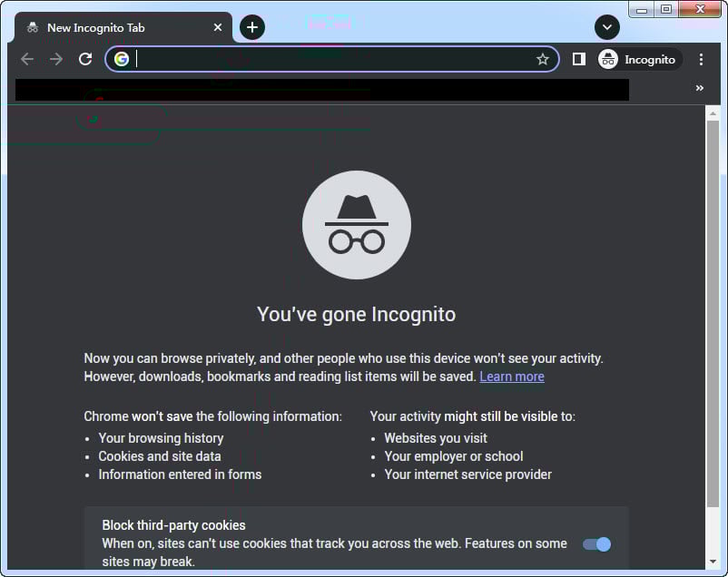Viewport: 728px width, 577px height.
Task: Click the scrollbar down arrow
Action: coord(713,562)
